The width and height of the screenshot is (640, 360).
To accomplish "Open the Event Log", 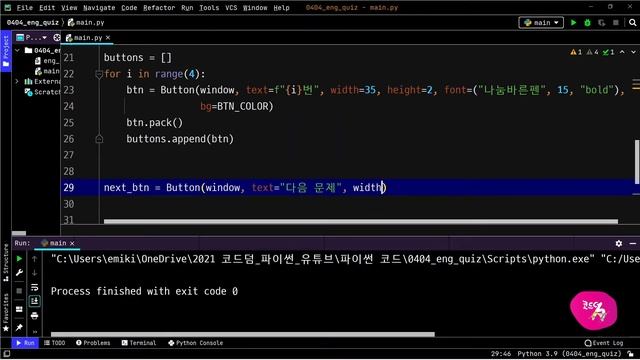I will pos(604,343).
